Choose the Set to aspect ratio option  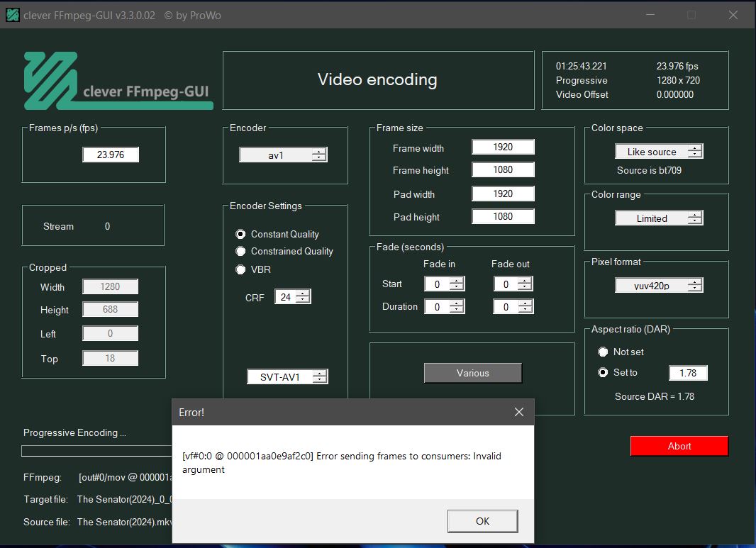tap(603, 373)
